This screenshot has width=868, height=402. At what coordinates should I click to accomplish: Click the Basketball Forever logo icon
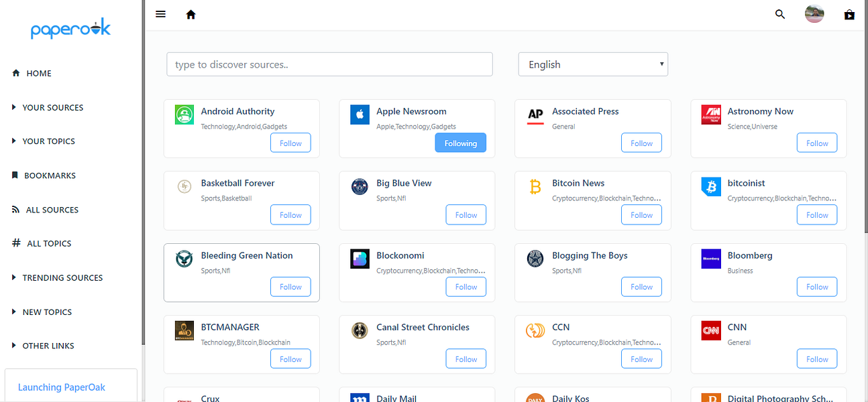pos(184,186)
